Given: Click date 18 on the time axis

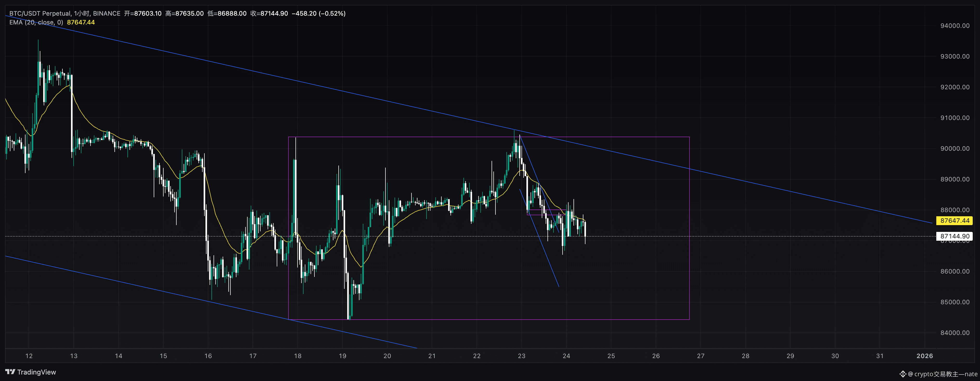Looking at the screenshot, I should point(298,356).
